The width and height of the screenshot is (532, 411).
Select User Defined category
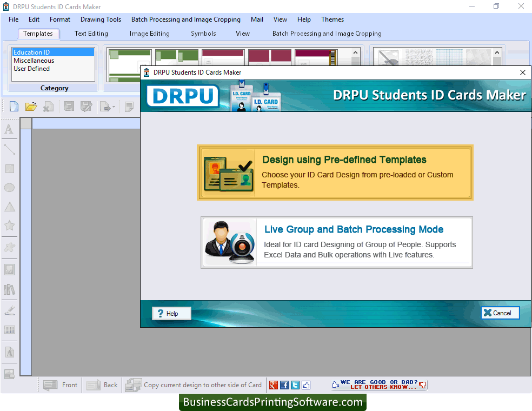point(53,69)
